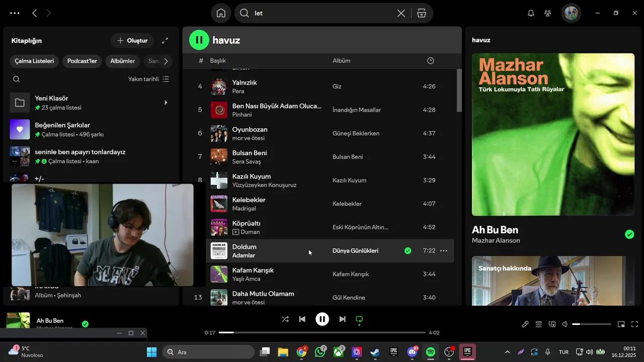
Task: Open the artist Pera link
Action: (x=238, y=91)
